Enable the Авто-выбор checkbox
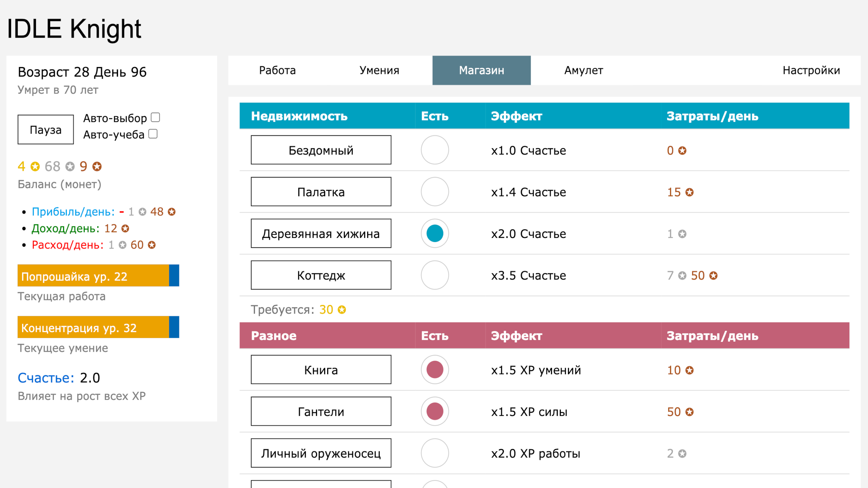 tap(155, 117)
